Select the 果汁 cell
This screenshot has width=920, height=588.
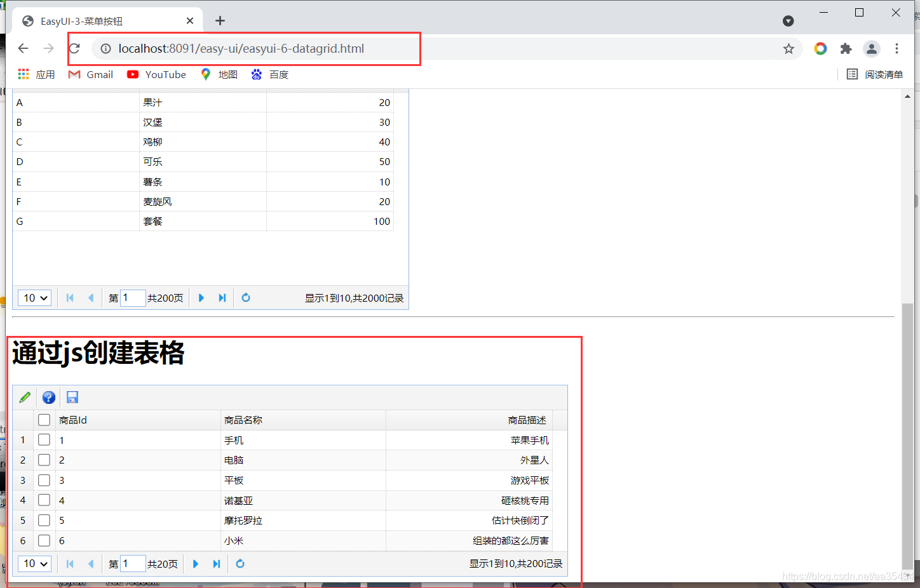pyautogui.click(x=203, y=102)
